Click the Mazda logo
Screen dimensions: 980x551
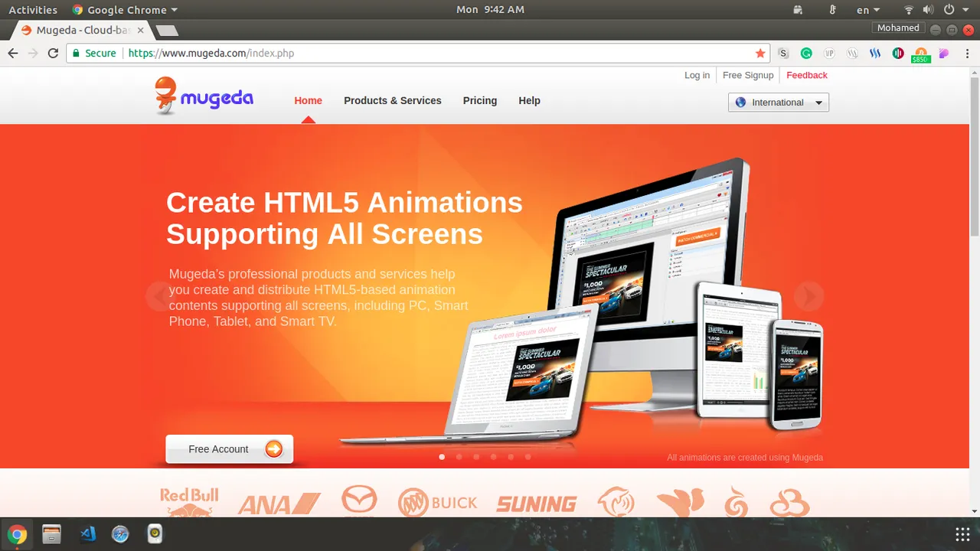pos(359,501)
